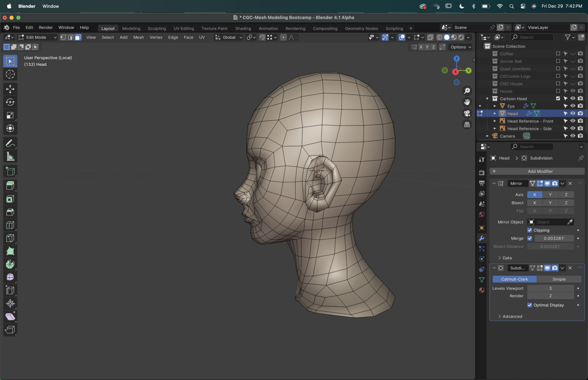Open the Material properties tab
The height and width of the screenshot is (380, 588).
(x=481, y=290)
